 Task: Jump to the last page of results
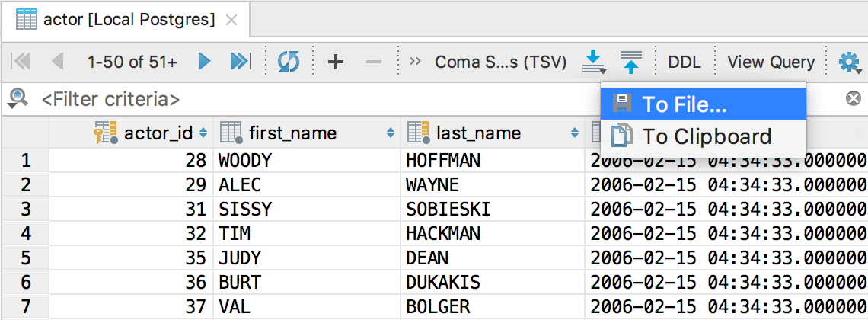(x=241, y=62)
